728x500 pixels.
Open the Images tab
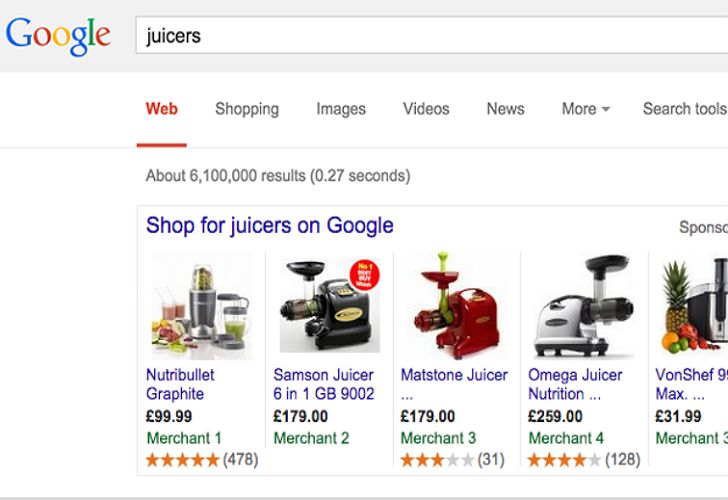coord(341,109)
